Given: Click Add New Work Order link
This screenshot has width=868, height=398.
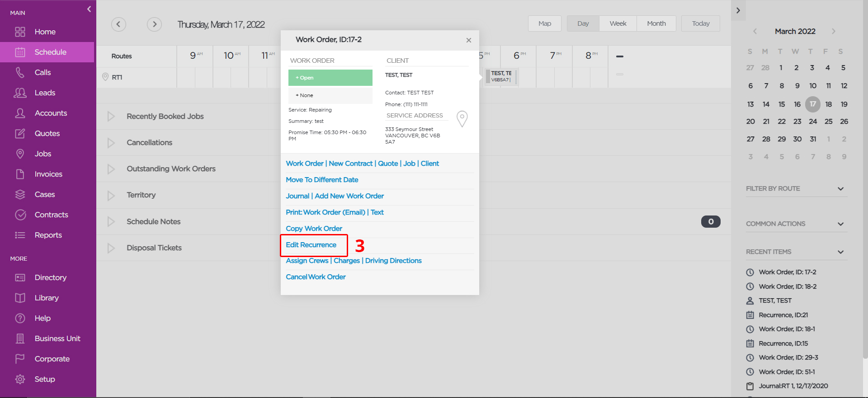Looking at the screenshot, I should click(349, 196).
